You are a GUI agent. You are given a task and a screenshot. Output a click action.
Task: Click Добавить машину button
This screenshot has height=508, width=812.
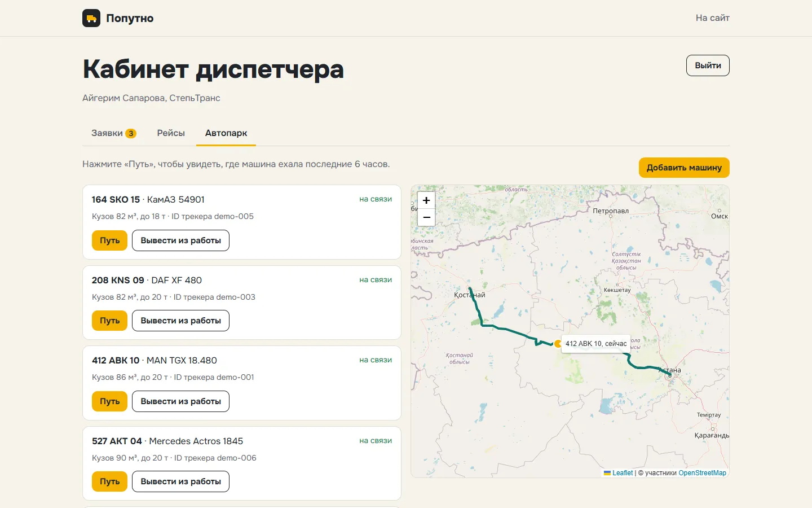(684, 168)
